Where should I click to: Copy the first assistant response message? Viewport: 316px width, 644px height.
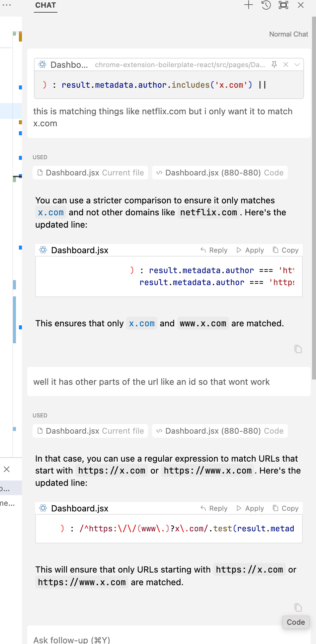point(298,349)
